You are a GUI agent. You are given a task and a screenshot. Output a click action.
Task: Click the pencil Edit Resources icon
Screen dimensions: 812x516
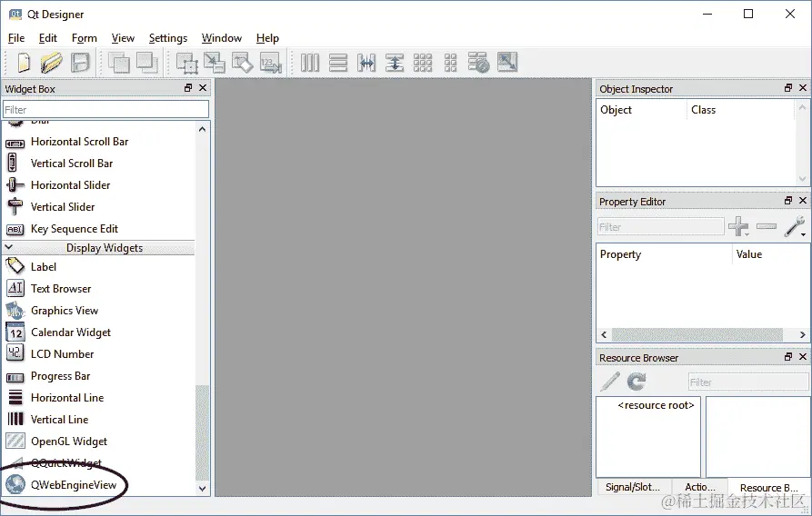[610, 382]
